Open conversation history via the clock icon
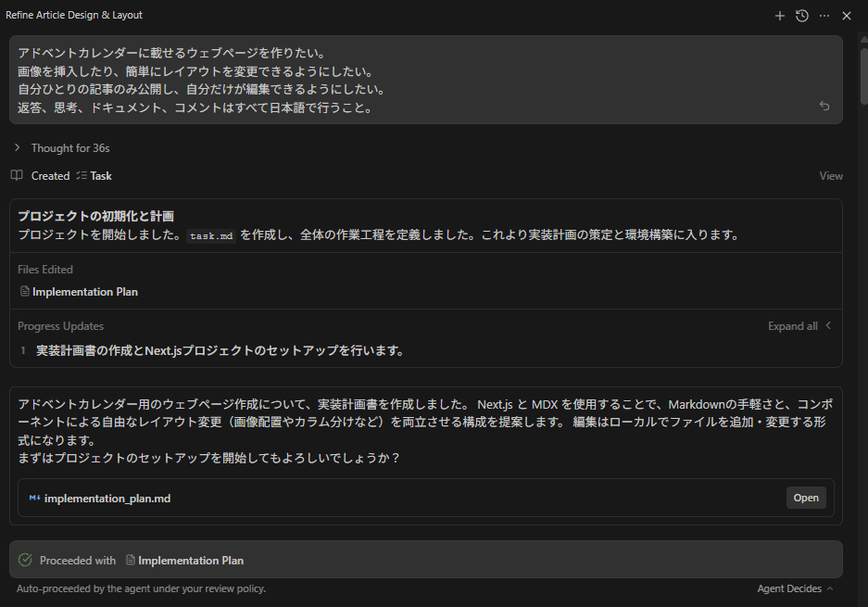 pyautogui.click(x=801, y=16)
